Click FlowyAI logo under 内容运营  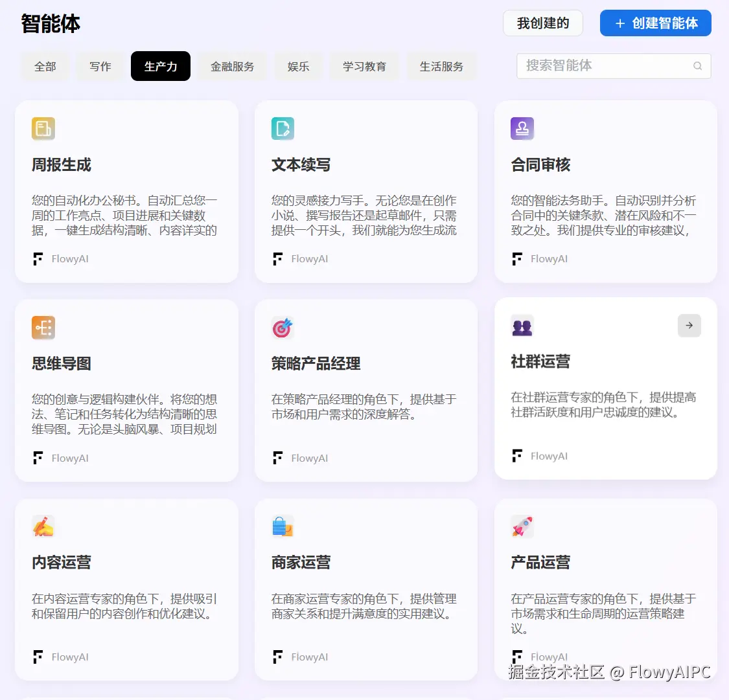point(38,657)
